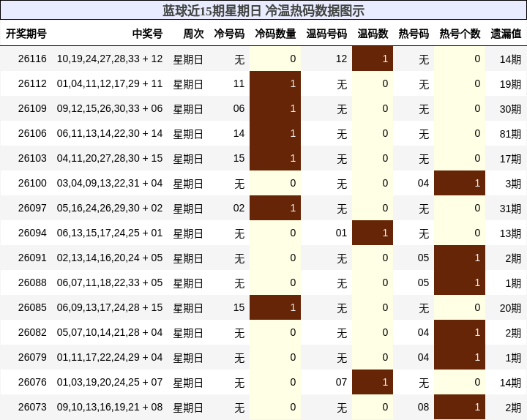Click winning numbers 01,04,11,12,17,29 + 11
Viewport: 527px width, 420px height.
point(110,83)
